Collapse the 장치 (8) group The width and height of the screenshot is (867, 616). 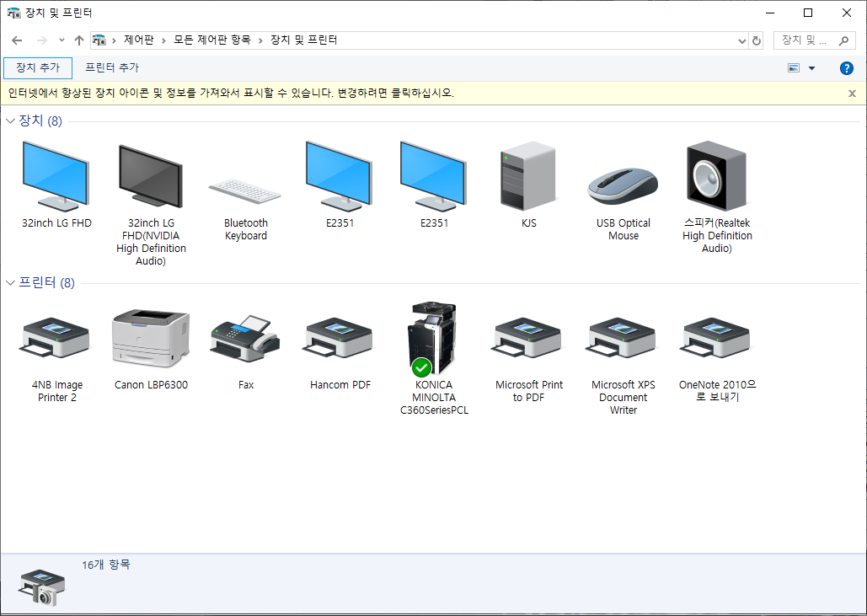10,121
